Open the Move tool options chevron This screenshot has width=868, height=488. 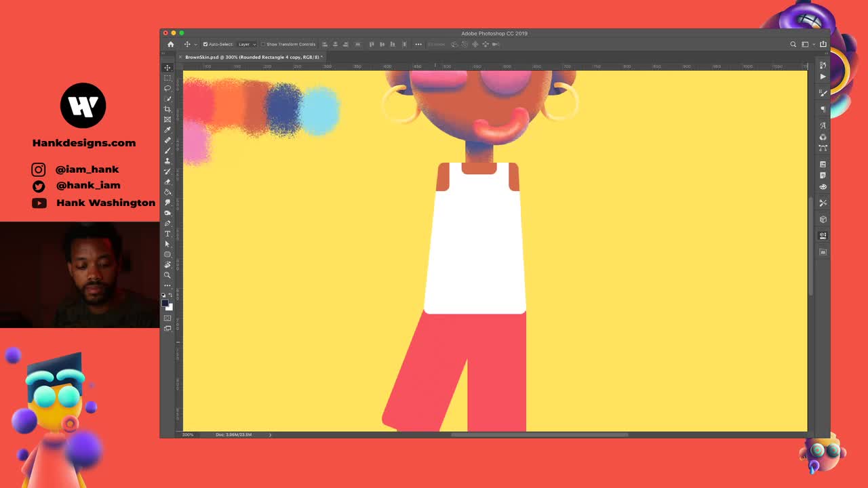point(196,44)
